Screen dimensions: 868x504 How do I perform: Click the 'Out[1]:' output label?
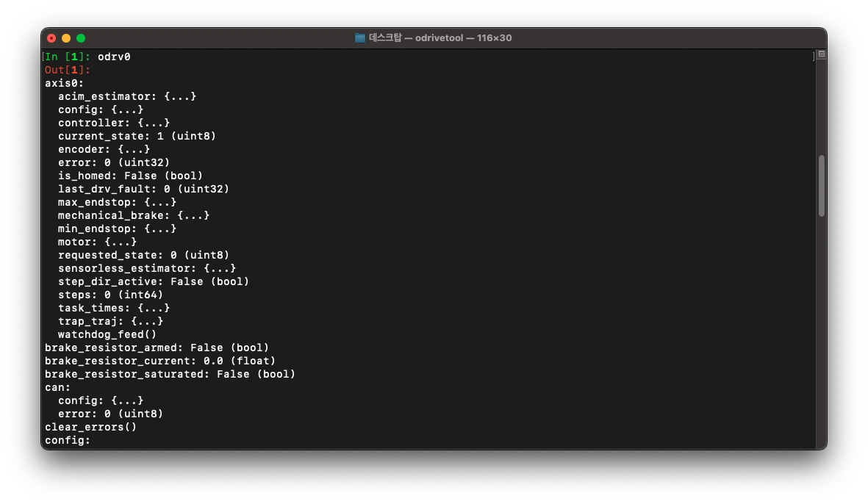point(68,70)
